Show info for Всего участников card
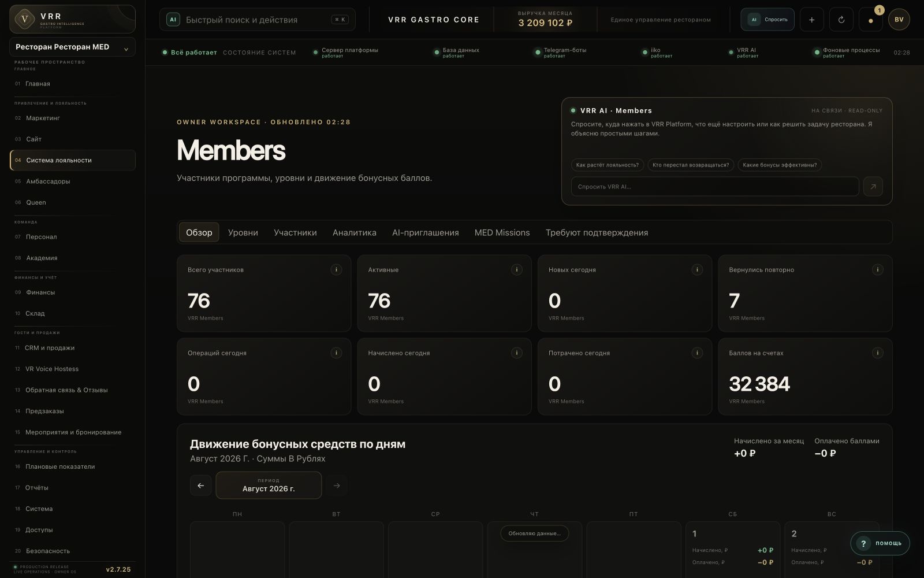The height and width of the screenshot is (578, 924). pyautogui.click(x=336, y=270)
